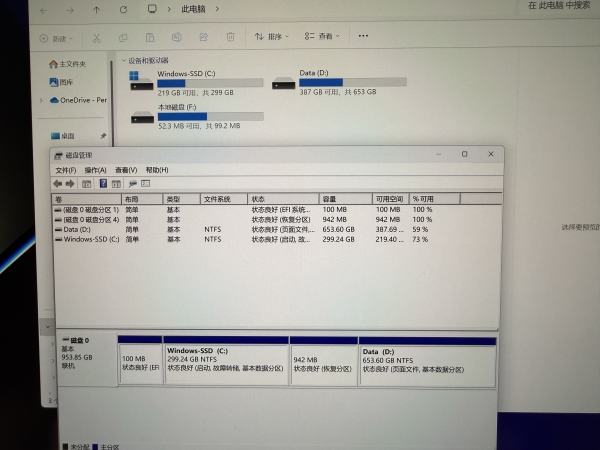Click the Data (D:) usage bar
The width and height of the screenshot is (600, 450).
click(353, 82)
